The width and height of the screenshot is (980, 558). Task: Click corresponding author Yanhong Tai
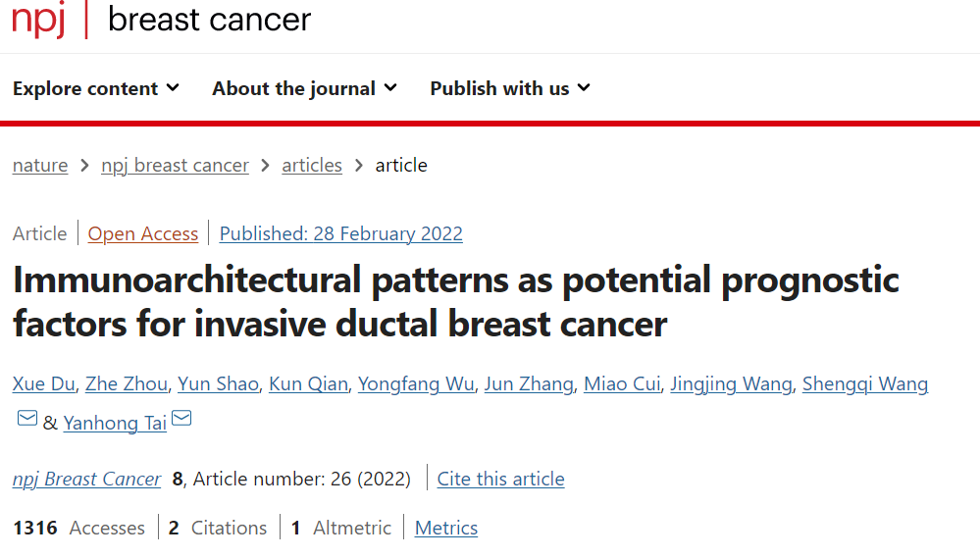115,423
